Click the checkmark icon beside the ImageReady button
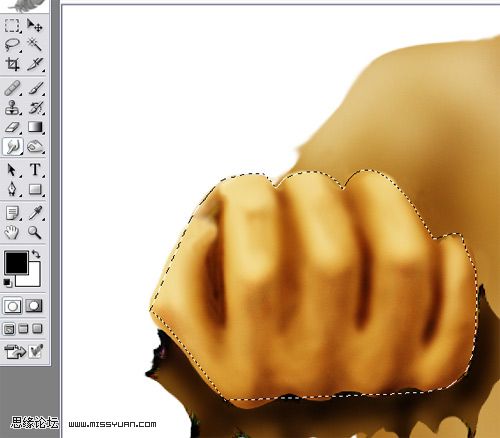This screenshot has height=438, width=500. (x=36, y=351)
